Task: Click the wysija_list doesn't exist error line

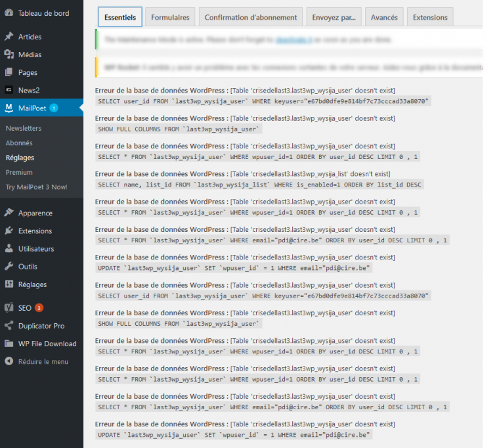Action: [x=242, y=174]
